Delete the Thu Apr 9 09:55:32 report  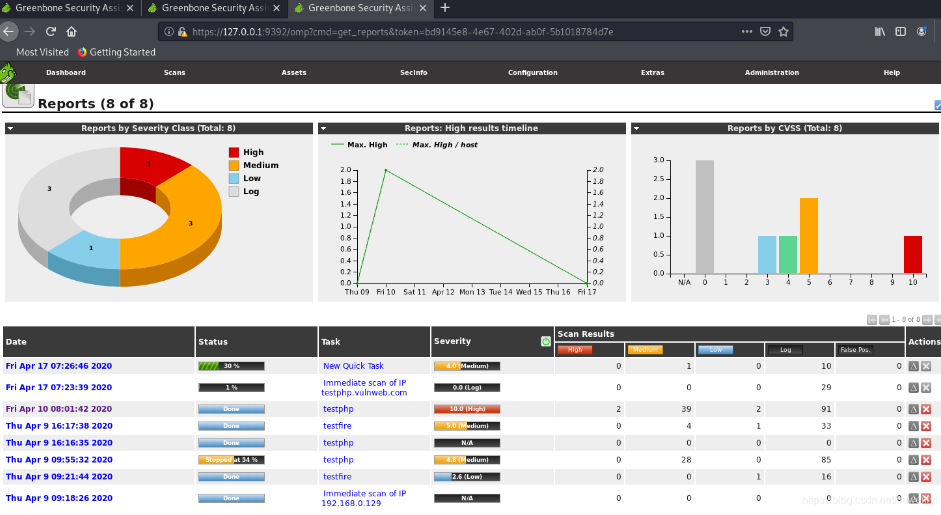tap(926, 460)
